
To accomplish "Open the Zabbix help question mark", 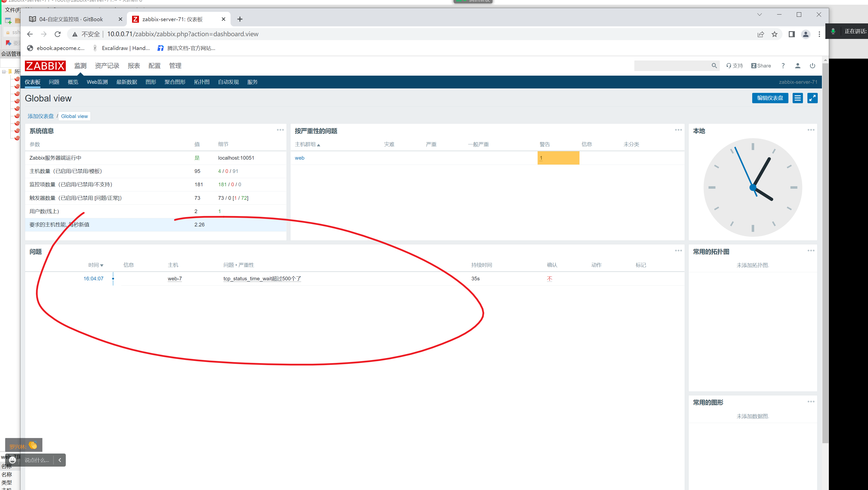I will coord(783,66).
